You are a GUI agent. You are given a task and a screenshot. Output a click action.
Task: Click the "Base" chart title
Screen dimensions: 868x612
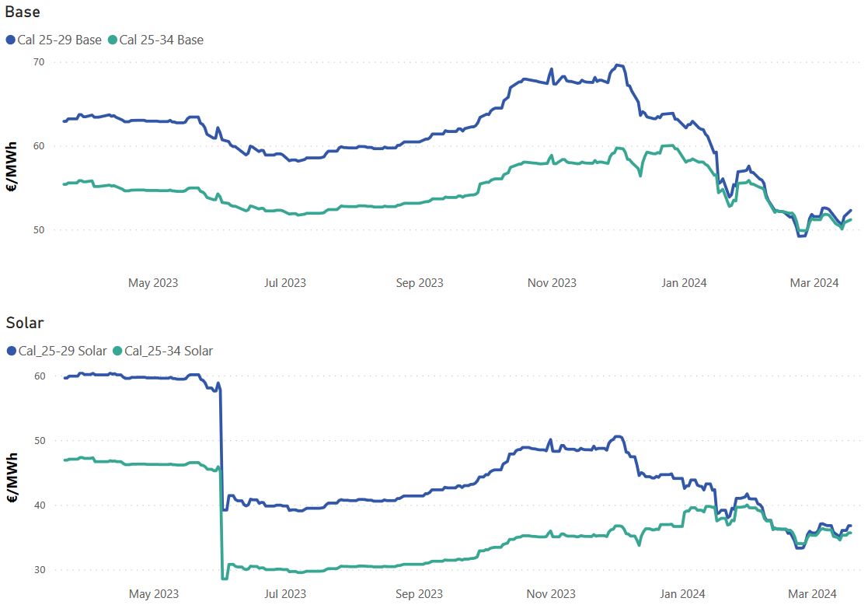click(x=23, y=12)
